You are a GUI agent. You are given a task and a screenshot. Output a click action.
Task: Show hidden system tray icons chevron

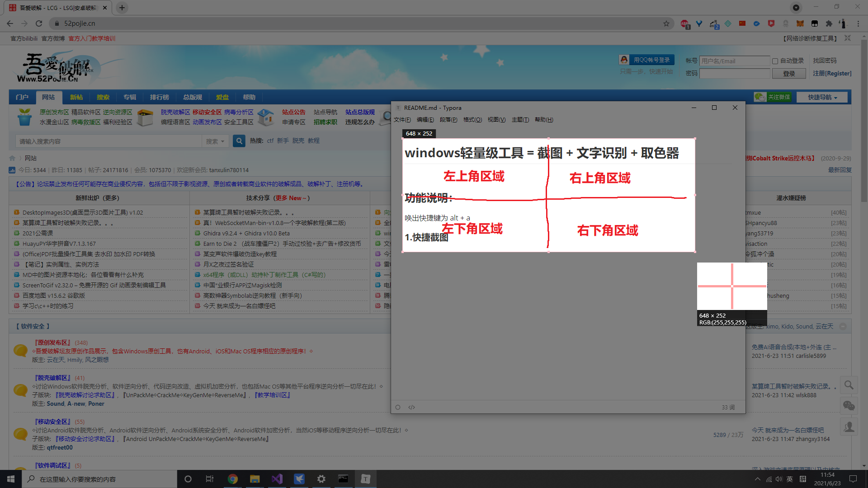point(758,479)
